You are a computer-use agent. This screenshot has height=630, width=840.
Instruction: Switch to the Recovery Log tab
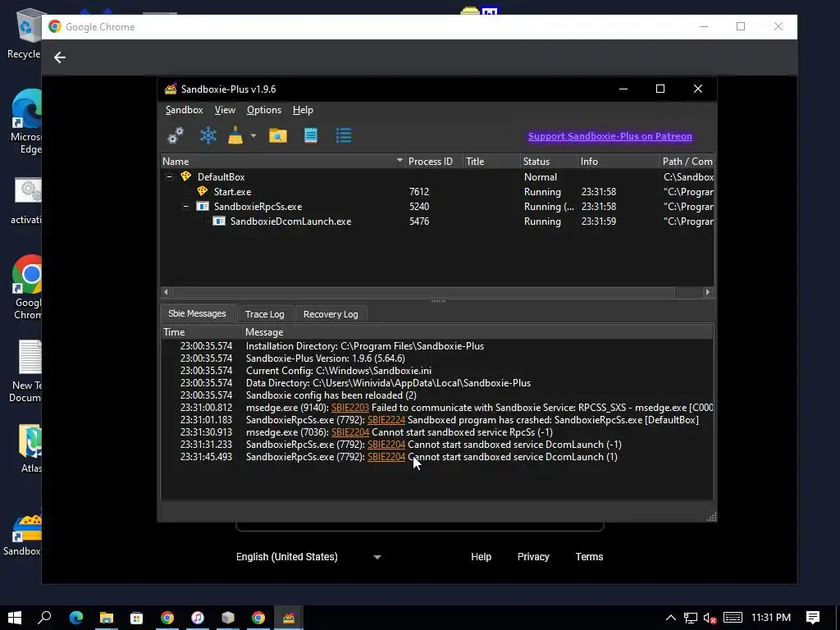coord(331,314)
